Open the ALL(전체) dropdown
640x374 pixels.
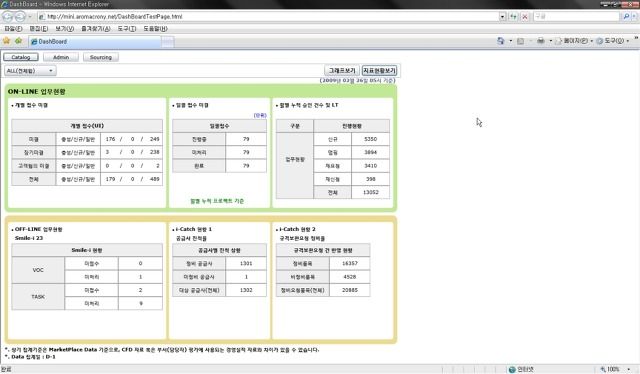(x=30, y=71)
